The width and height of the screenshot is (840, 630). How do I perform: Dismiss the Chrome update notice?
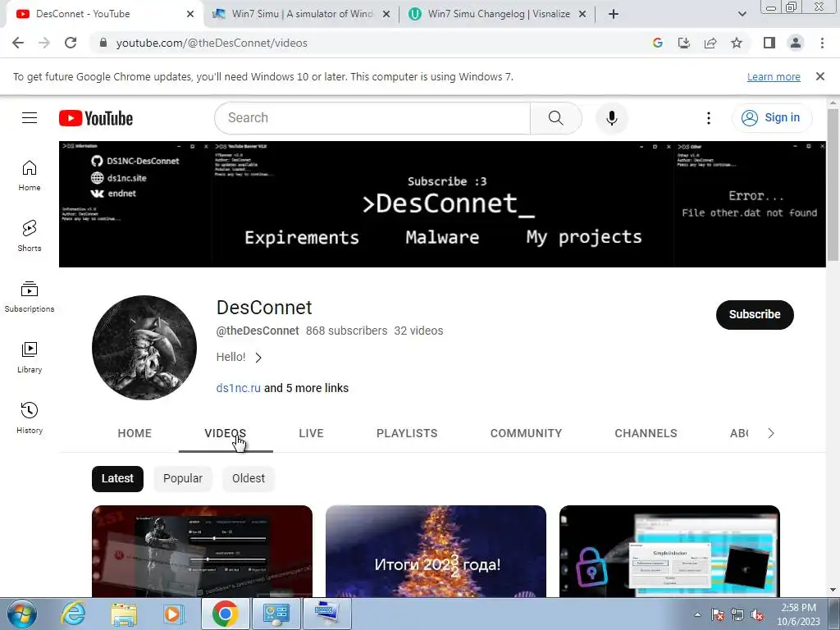(x=819, y=76)
